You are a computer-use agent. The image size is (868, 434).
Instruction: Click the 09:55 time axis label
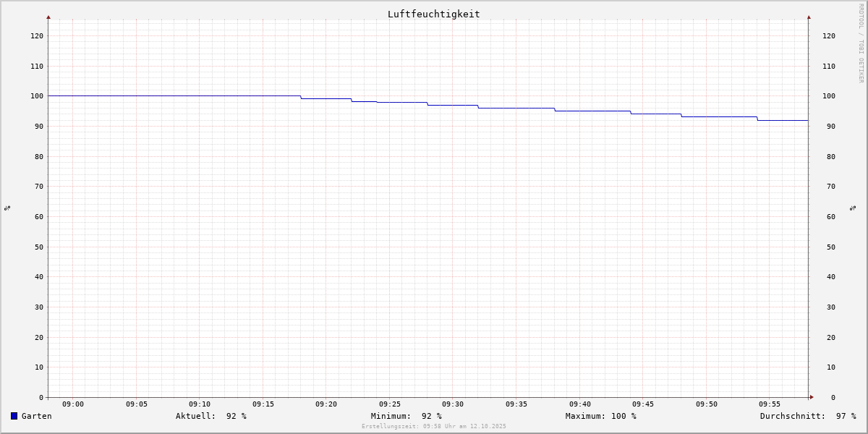[x=770, y=404]
